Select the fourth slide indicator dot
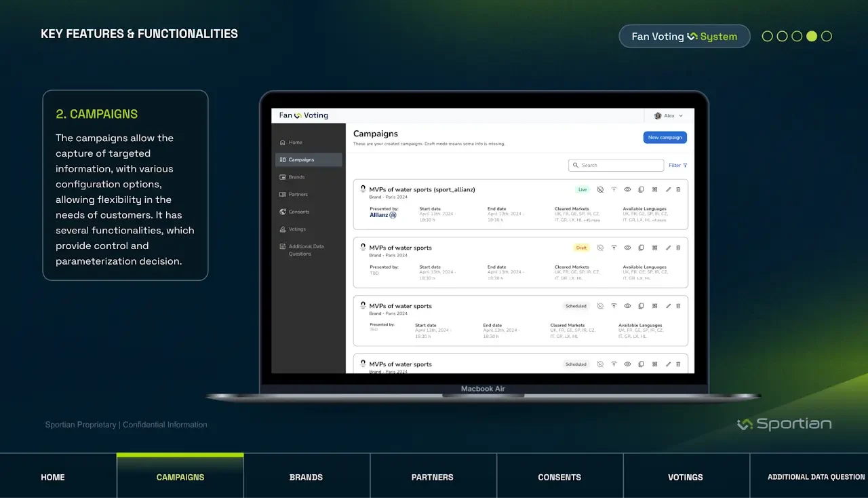The width and height of the screenshot is (868, 498). [812, 37]
